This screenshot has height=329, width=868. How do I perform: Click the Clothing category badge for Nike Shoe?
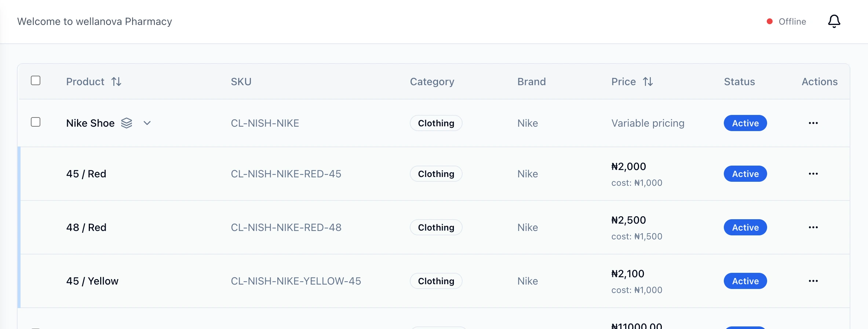tap(436, 123)
